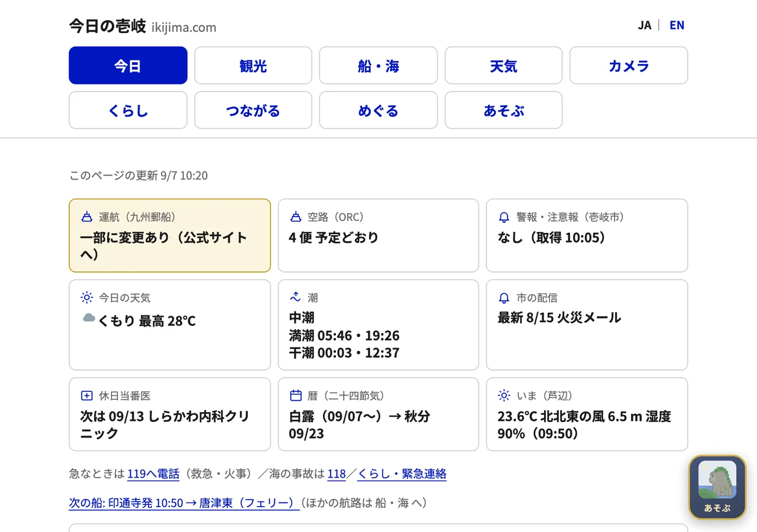Click the cloud icon next to くもり
This screenshot has height=532, width=757.
tap(89, 318)
